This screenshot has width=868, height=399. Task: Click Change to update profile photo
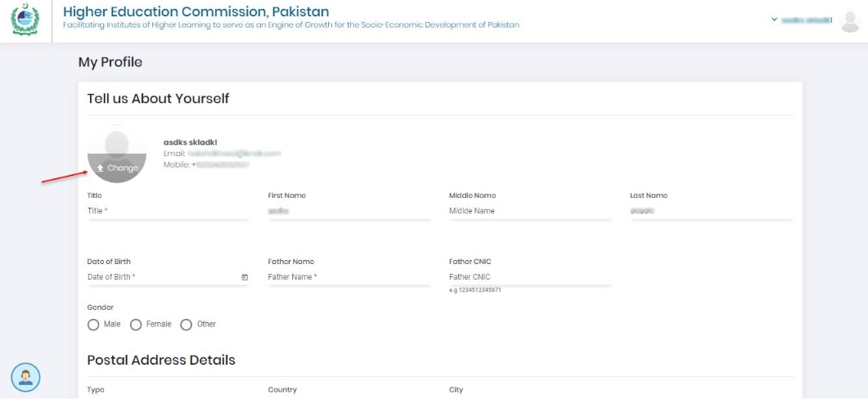(x=123, y=168)
